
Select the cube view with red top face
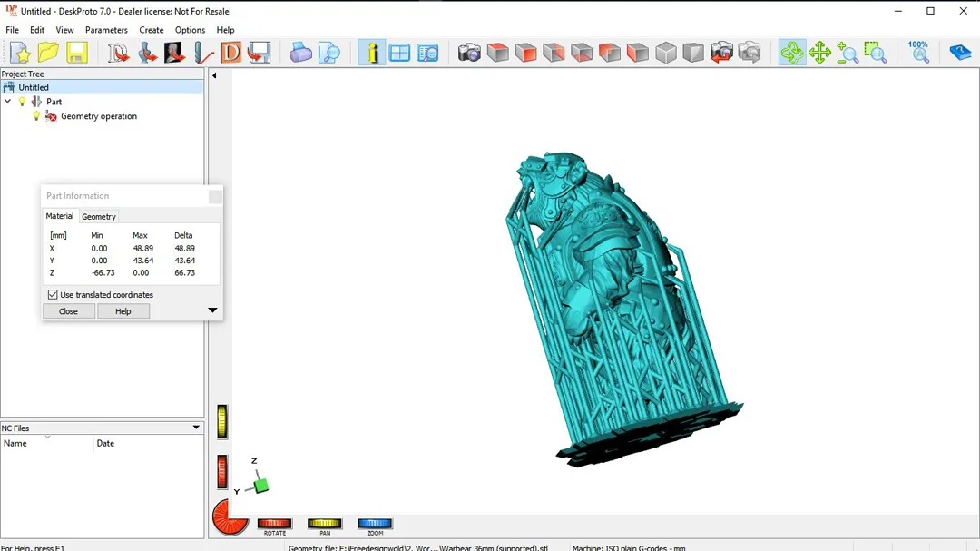(497, 53)
